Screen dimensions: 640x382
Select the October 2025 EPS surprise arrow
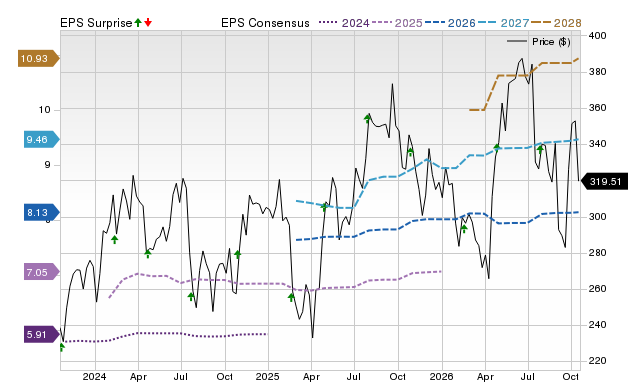pyautogui.click(x=411, y=152)
